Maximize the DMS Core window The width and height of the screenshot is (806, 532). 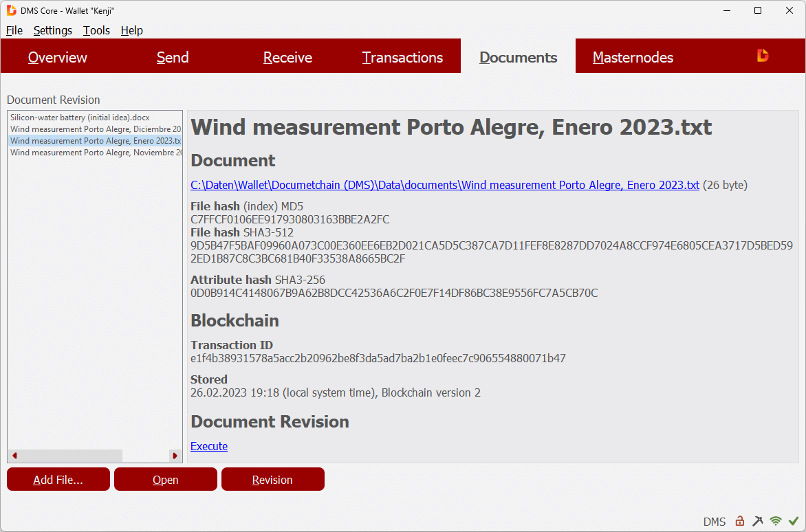758,10
